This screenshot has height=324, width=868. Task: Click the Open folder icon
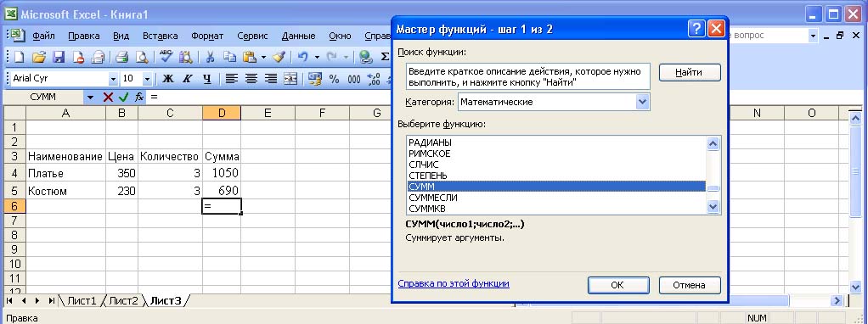pos(38,57)
